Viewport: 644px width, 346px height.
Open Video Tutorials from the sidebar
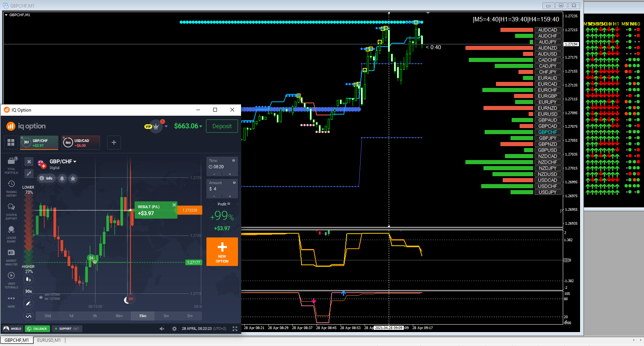tap(11, 280)
